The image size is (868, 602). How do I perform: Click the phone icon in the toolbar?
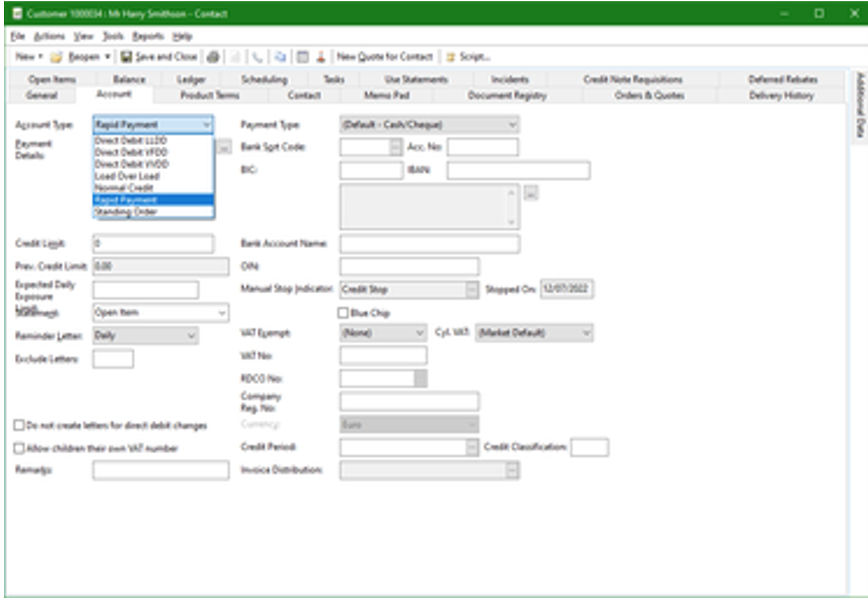click(257, 57)
